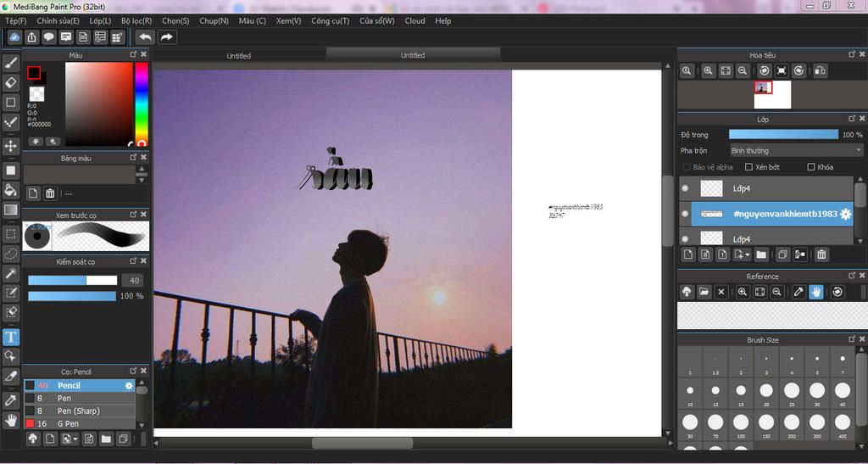The height and width of the screenshot is (464, 868).
Task: Zoom in using Navigator panel icon
Action: point(708,71)
